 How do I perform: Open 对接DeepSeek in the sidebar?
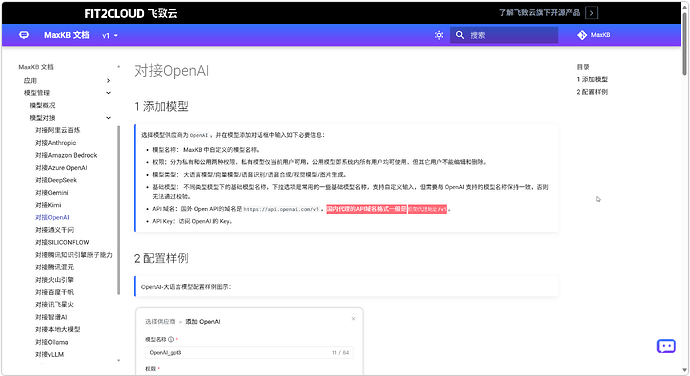point(56,180)
